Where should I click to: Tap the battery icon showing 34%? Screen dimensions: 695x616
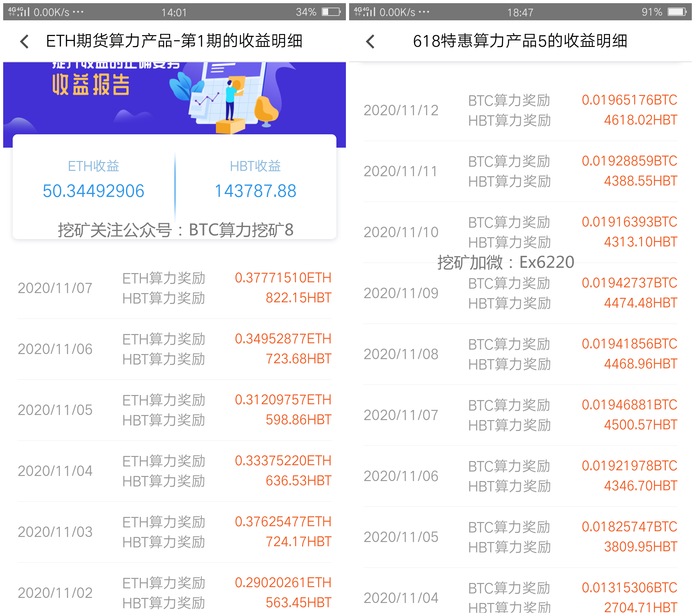(330, 12)
